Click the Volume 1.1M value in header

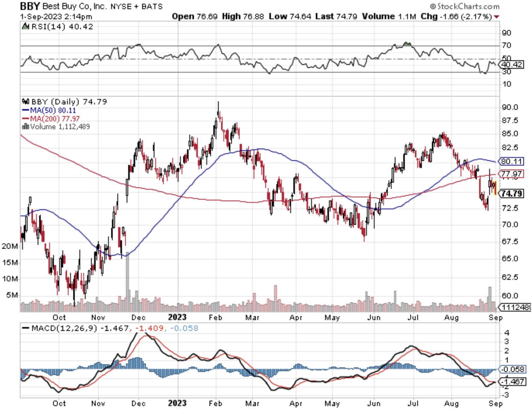[389, 16]
